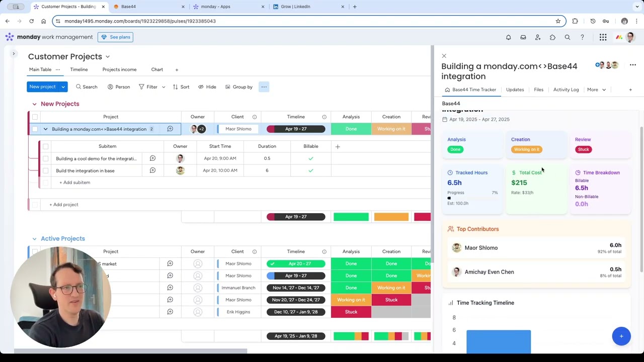Click Stuck status for Erik Higgins row

351,312
